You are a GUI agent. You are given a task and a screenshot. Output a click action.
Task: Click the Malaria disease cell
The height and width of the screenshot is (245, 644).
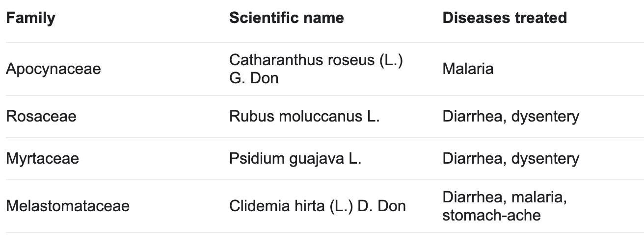point(468,69)
